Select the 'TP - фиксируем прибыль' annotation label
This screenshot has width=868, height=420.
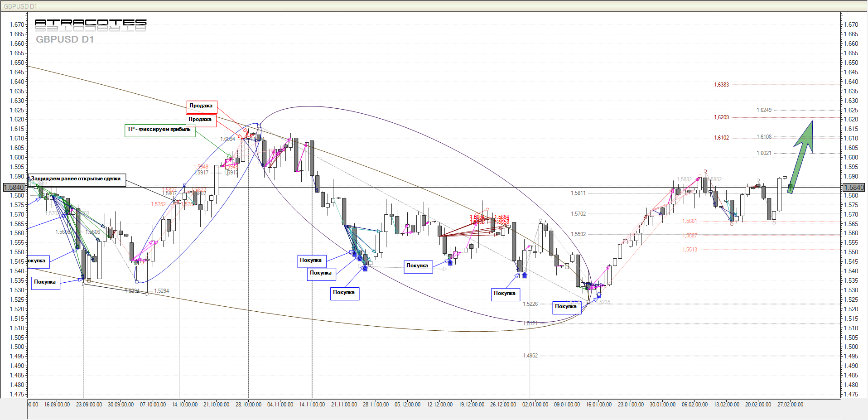(x=160, y=130)
